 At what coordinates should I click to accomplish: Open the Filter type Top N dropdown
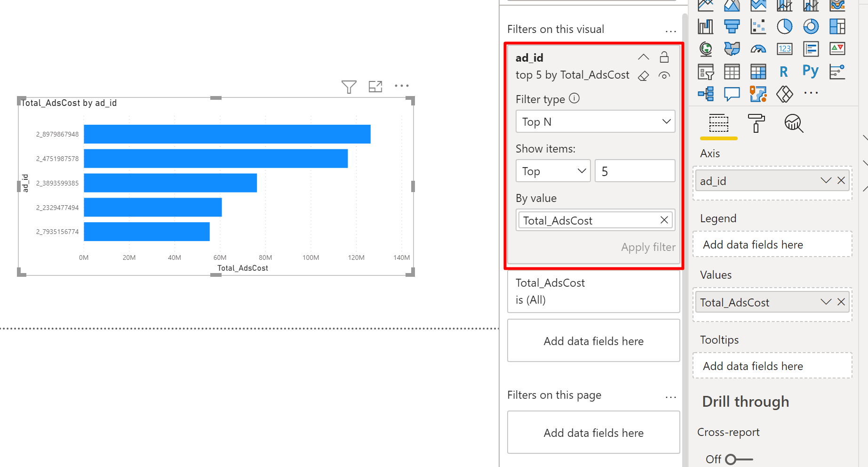[x=595, y=121]
